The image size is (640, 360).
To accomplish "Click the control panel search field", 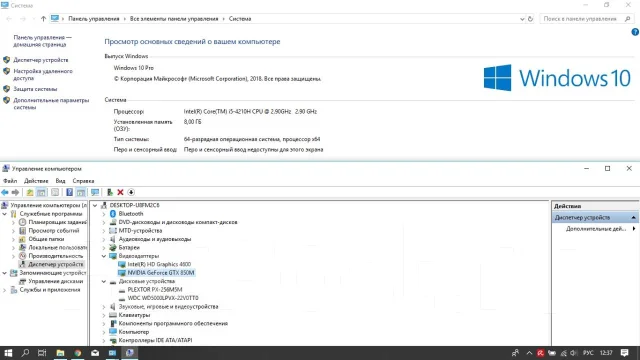I will coord(586,19).
